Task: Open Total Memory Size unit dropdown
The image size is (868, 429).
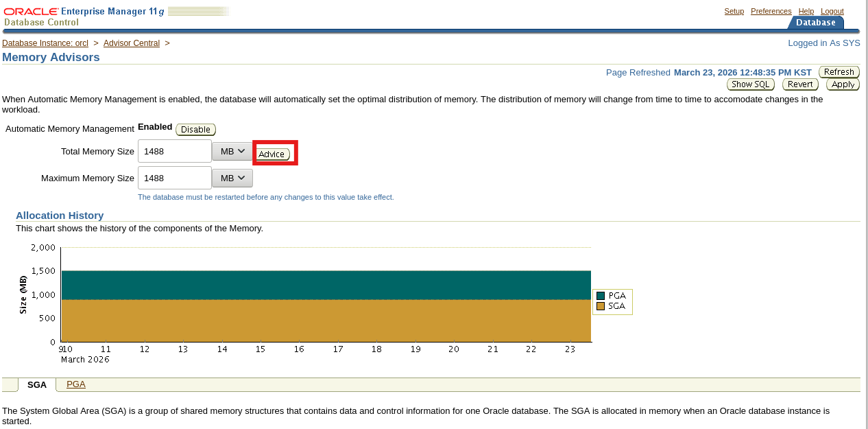Action: [232, 151]
